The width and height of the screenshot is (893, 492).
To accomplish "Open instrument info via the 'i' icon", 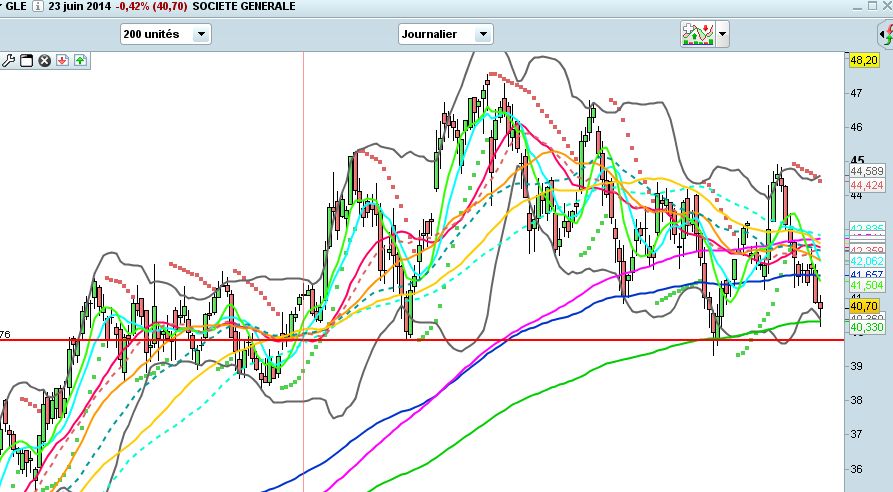I will 38,6.
